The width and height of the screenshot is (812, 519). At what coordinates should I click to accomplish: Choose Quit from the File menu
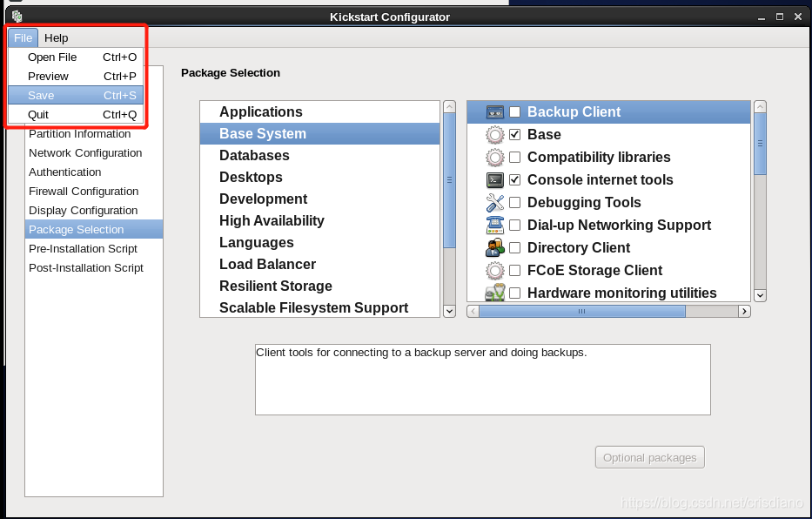(76, 114)
